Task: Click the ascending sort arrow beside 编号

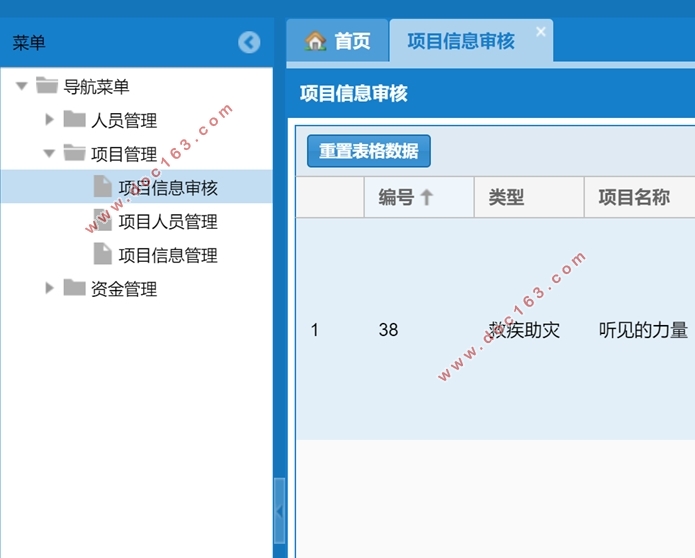Action: click(426, 197)
